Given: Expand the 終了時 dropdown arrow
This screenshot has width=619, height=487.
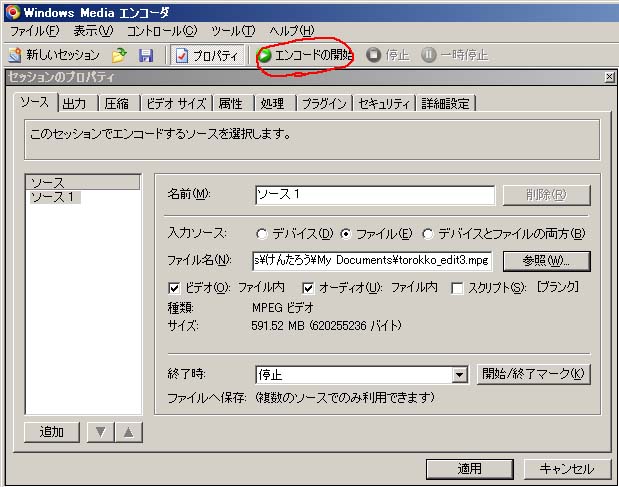Looking at the screenshot, I should point(460,375).
